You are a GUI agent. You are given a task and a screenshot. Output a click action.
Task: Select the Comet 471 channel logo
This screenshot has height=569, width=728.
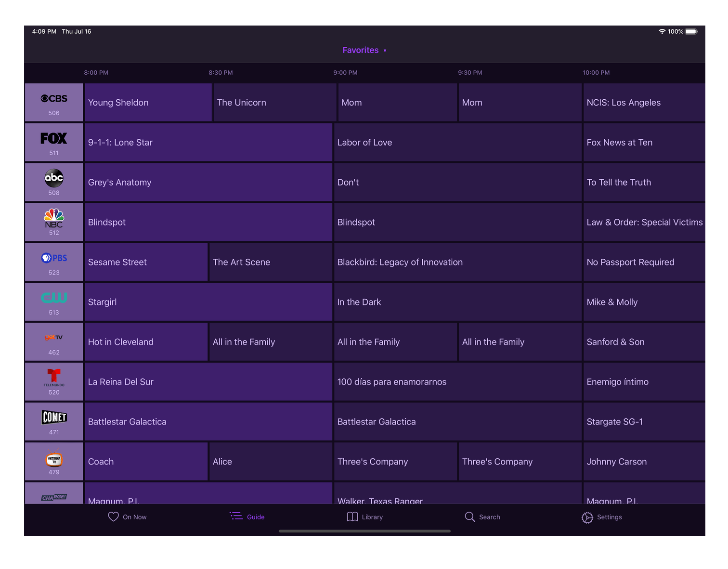pyautogui.click(x=54, y=417)
